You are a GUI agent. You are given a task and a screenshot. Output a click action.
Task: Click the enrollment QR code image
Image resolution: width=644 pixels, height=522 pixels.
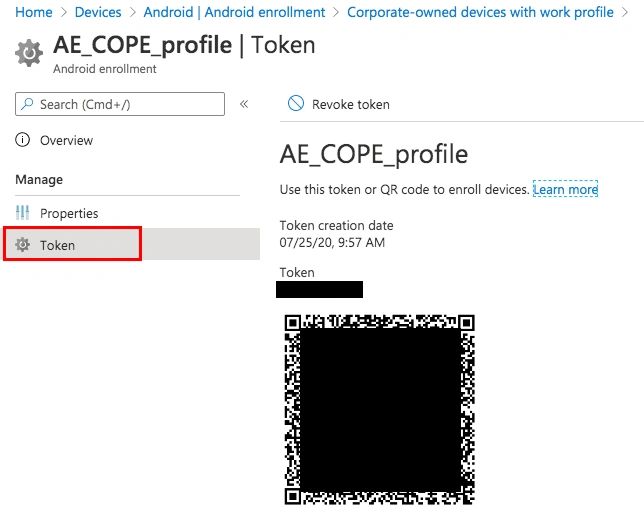379,408
